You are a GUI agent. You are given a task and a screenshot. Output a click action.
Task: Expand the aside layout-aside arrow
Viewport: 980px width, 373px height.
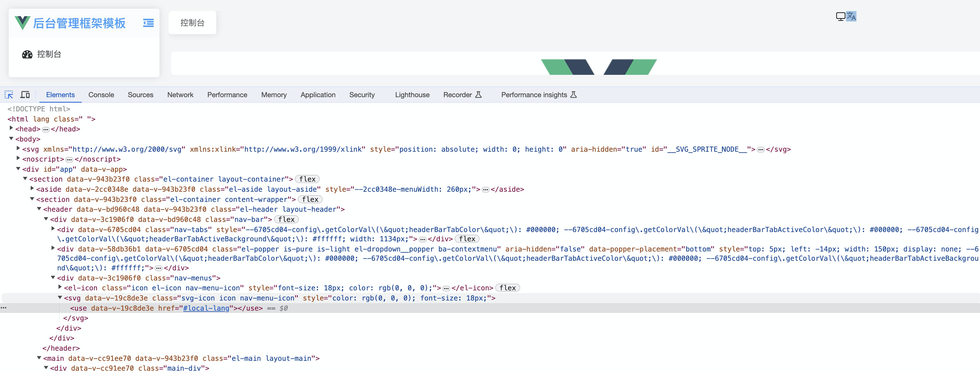point(32,189)
